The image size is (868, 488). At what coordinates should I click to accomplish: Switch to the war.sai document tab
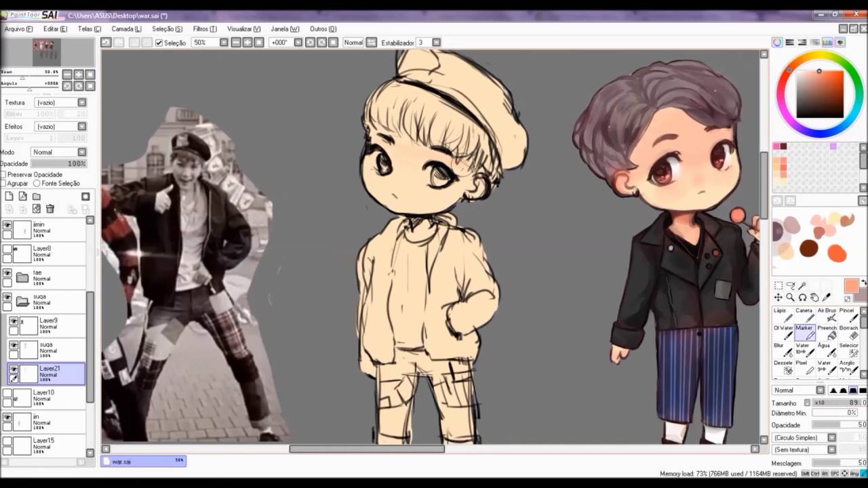[143, 461]
